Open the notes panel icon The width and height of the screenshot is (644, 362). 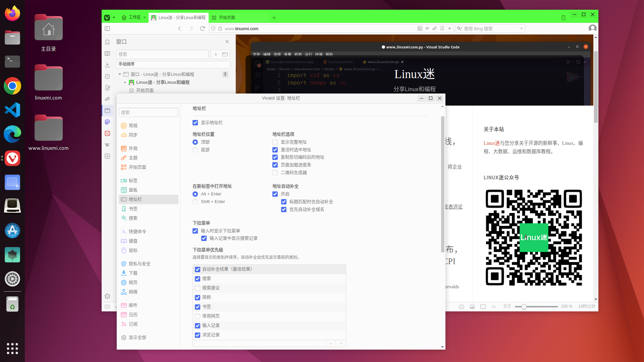click(x=107, y=88)
